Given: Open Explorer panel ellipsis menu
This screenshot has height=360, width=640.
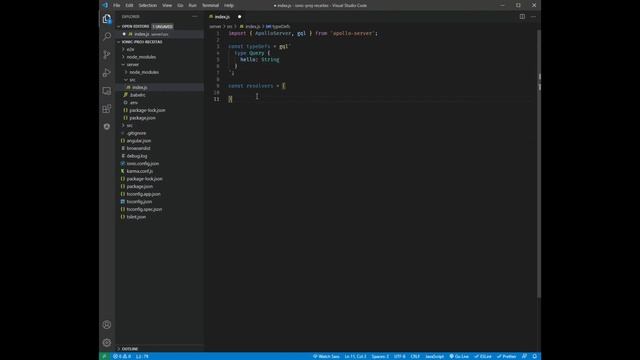Looking at the screenshot, I should coord(195,17).
